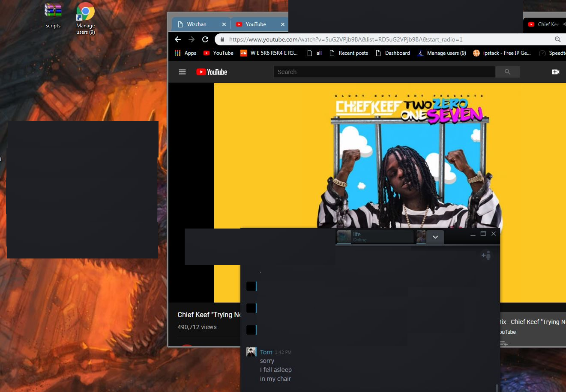
Task: View site security info via padlock icon
Action: 222,39
